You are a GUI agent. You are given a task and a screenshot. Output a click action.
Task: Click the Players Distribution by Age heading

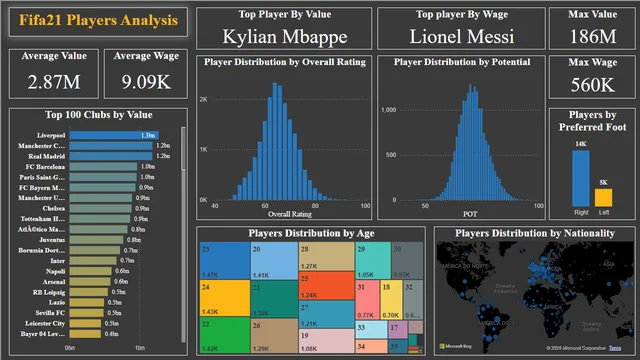[x=311, y=233]
